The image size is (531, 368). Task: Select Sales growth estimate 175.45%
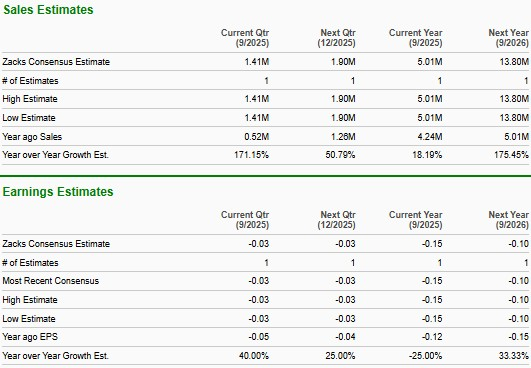[x=511, y=155]
